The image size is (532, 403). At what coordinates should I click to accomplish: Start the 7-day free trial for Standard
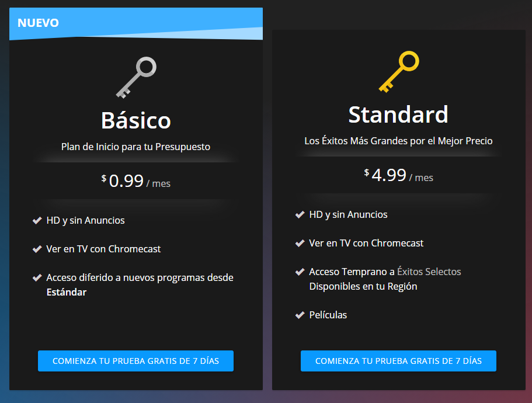coord(398,361)
